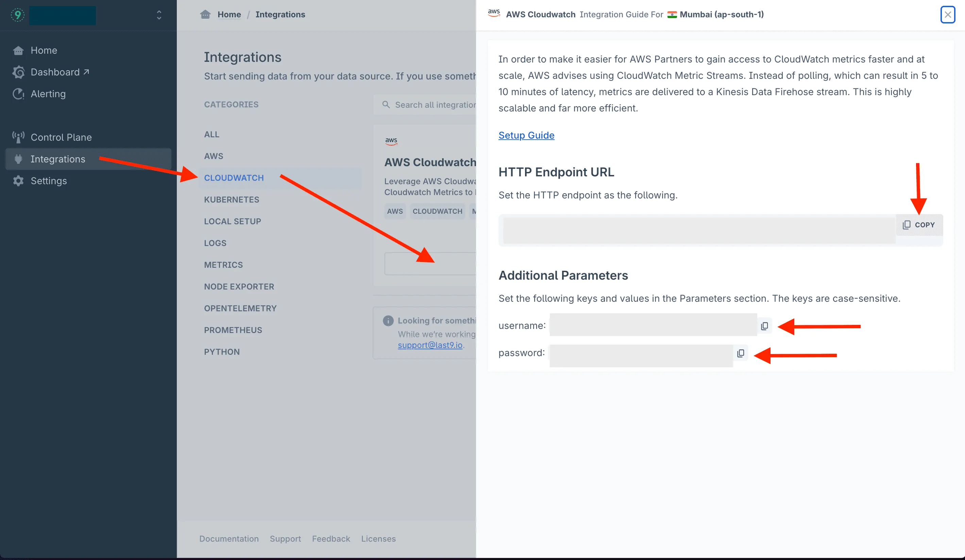Click the Integrations plug icon
Image resolution: width=965 pixels, height=560 pixels.
(18, 159)
